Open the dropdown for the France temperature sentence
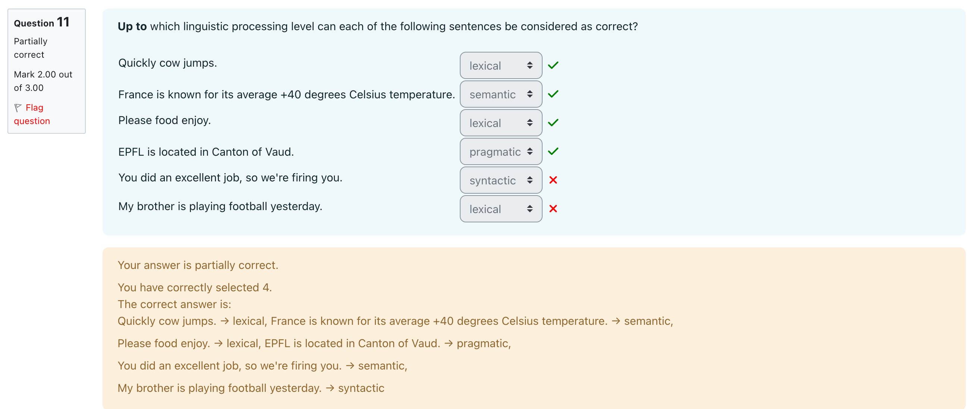The image size is (980, 409). coord(501,94)
